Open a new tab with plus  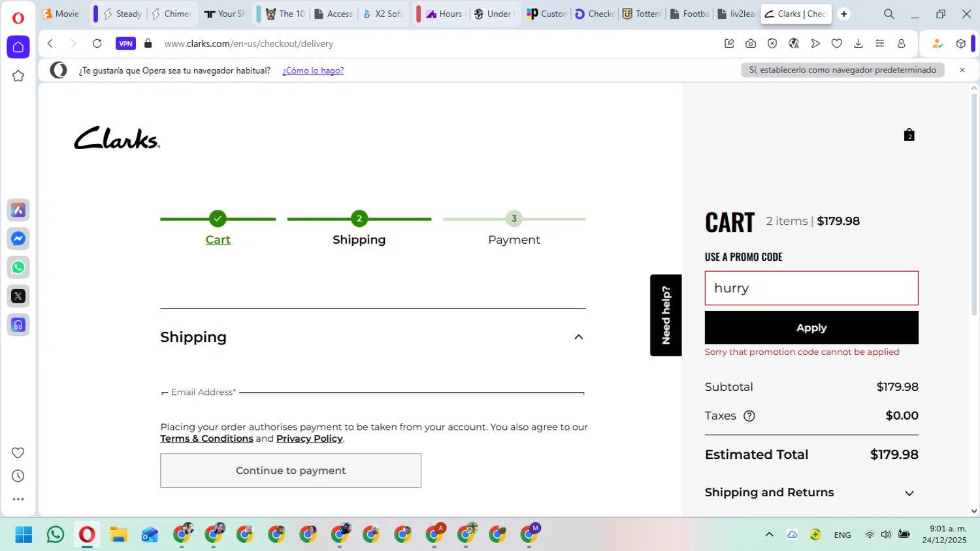click(x=844, y=14)
